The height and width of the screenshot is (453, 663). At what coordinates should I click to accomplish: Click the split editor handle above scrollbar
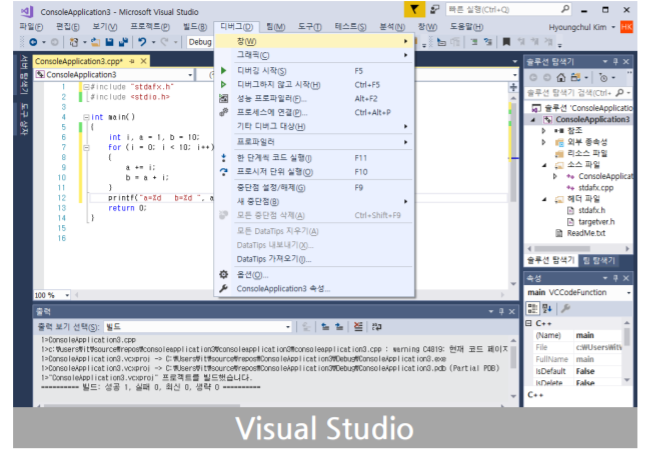click(x=513, y=87)
